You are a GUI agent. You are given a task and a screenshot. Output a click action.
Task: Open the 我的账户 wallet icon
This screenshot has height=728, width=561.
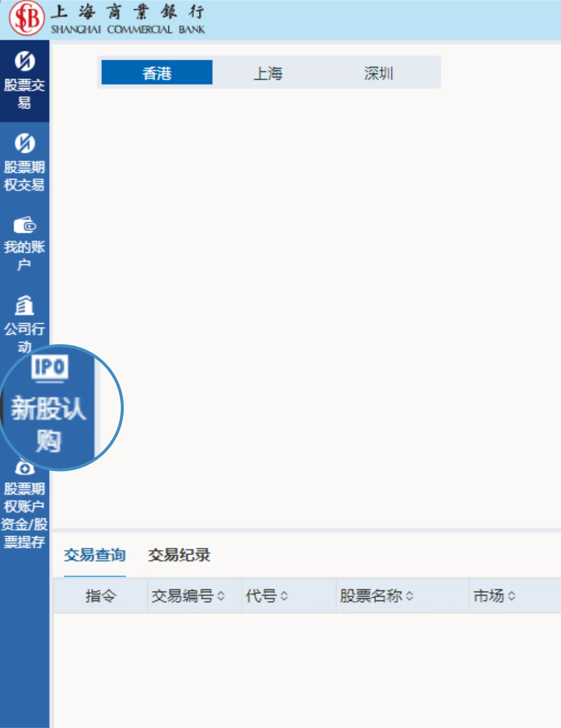(x=24, y=225)
